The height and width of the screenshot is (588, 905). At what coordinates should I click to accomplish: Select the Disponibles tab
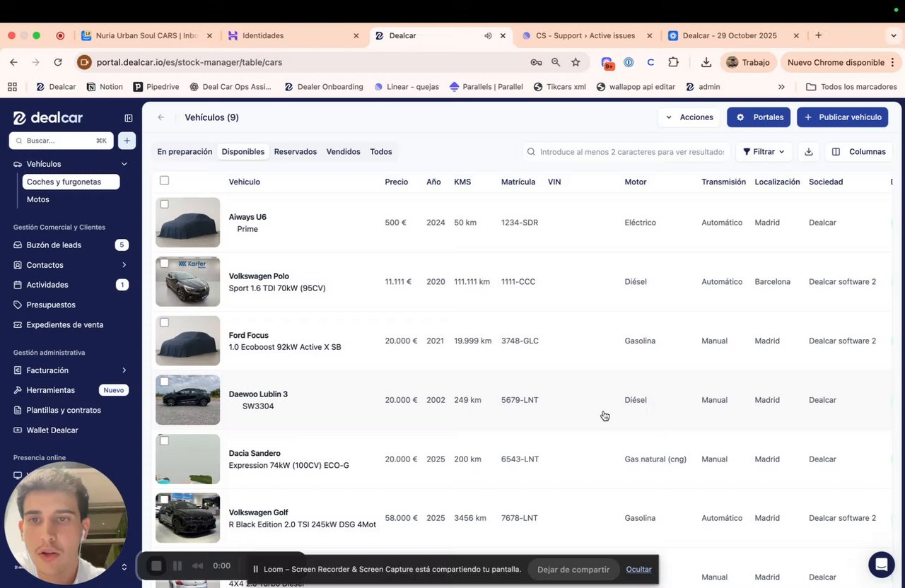(243, 152)
